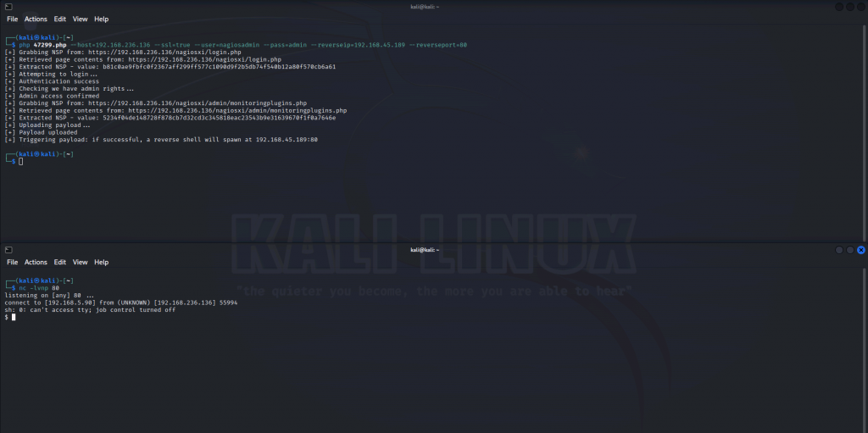Click 'Grabbing NSP from' monitoringplugins.php line
This screenshot has width=868, height=433.
point(156,103)
